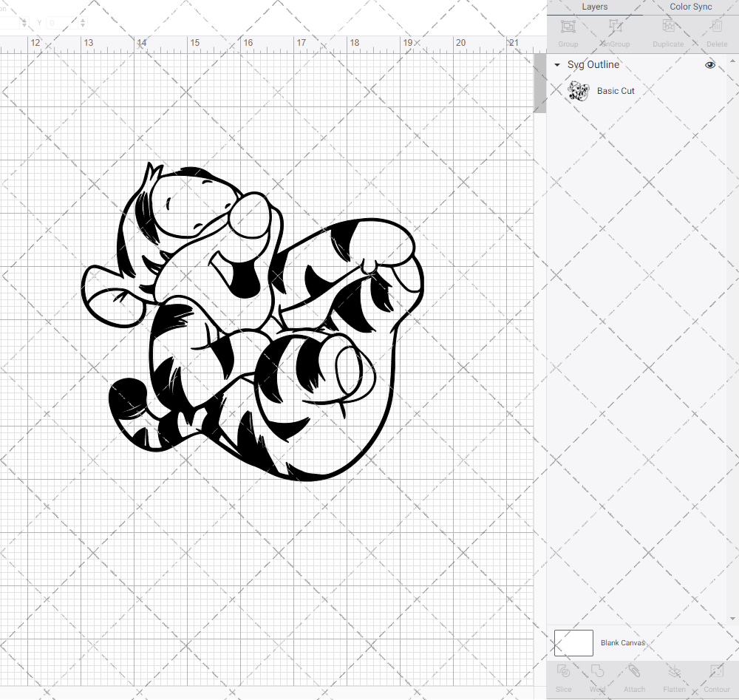Select the Tigger outline image on canvas

tap(253, 322)
